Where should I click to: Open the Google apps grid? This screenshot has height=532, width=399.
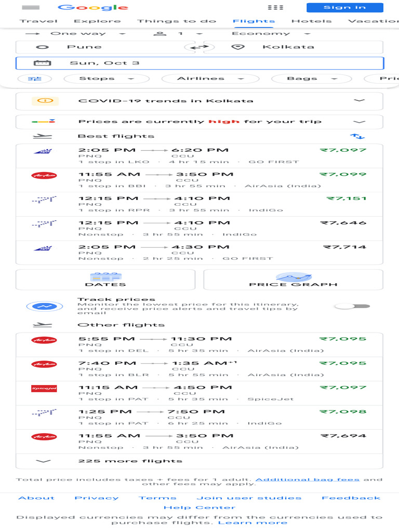coord(275,8)
